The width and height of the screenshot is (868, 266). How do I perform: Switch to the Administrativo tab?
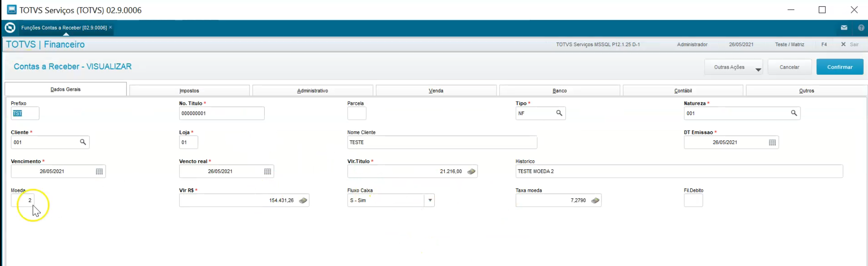tap(313, 90)
